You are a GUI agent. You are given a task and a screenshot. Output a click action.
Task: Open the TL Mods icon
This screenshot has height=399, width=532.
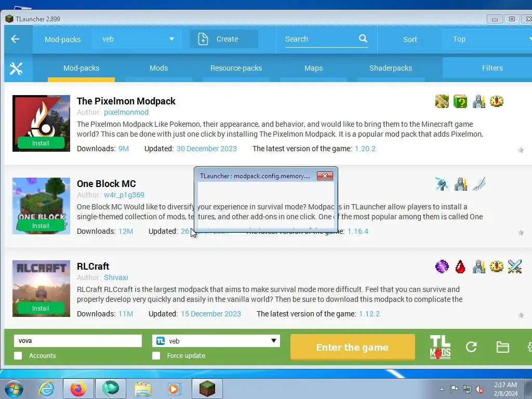[440, 347]
